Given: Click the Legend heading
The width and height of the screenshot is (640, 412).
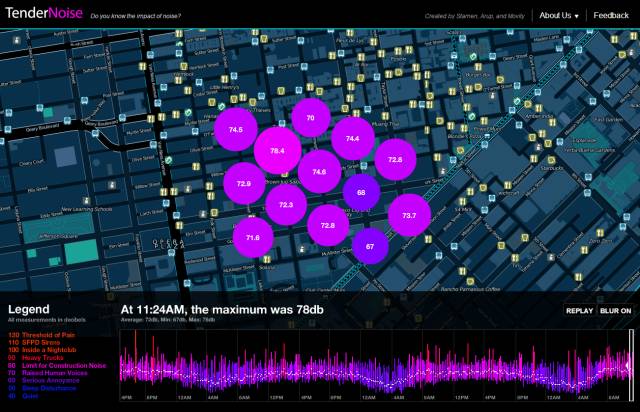Looking at the screenshot, I should click(29, 309).
